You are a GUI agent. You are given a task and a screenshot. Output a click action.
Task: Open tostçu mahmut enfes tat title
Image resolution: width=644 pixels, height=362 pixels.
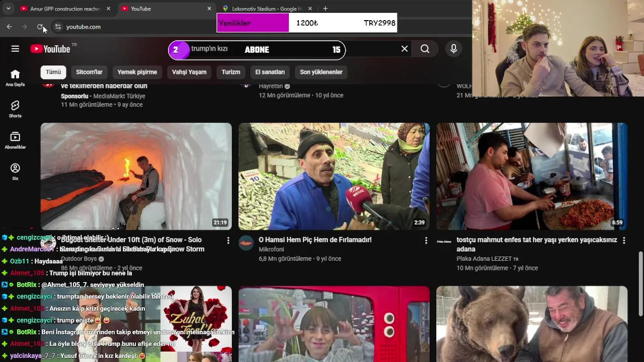pos(537,244)
